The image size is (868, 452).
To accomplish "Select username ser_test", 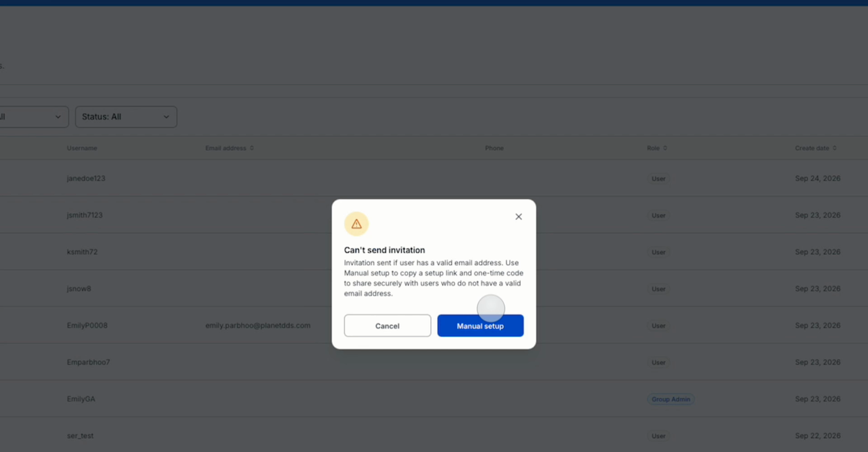I will [81, 436].
